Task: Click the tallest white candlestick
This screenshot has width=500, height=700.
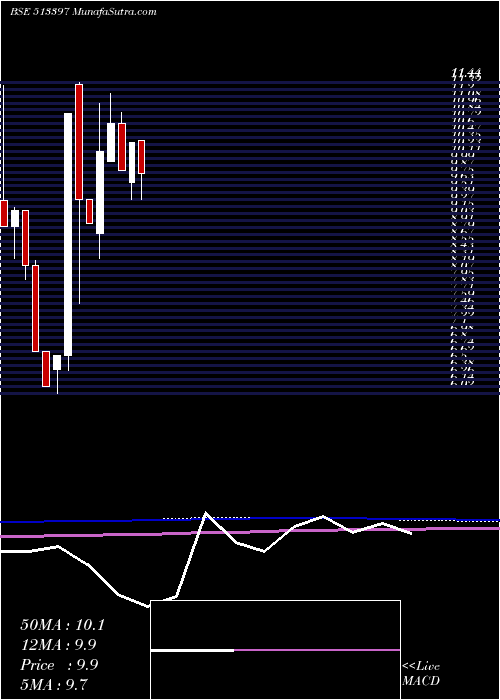Action: click(68, 234)
